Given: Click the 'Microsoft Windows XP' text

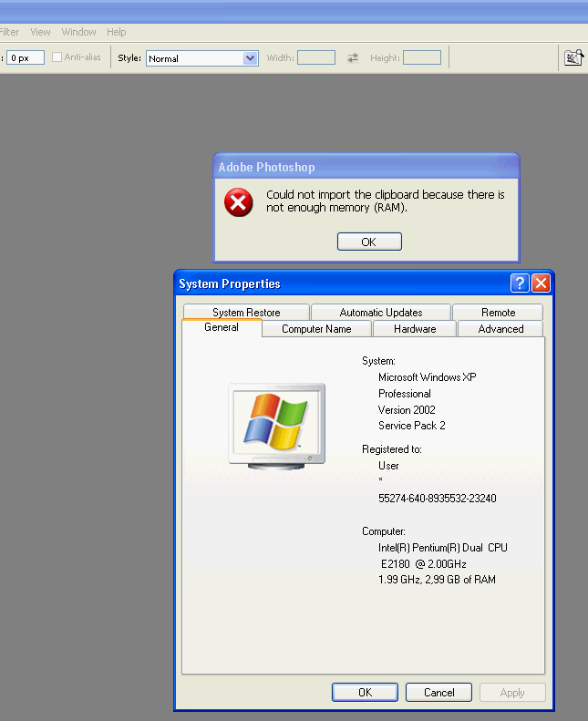Looking at the screenshot, I should pyautogui.click(x=427, y=377).
